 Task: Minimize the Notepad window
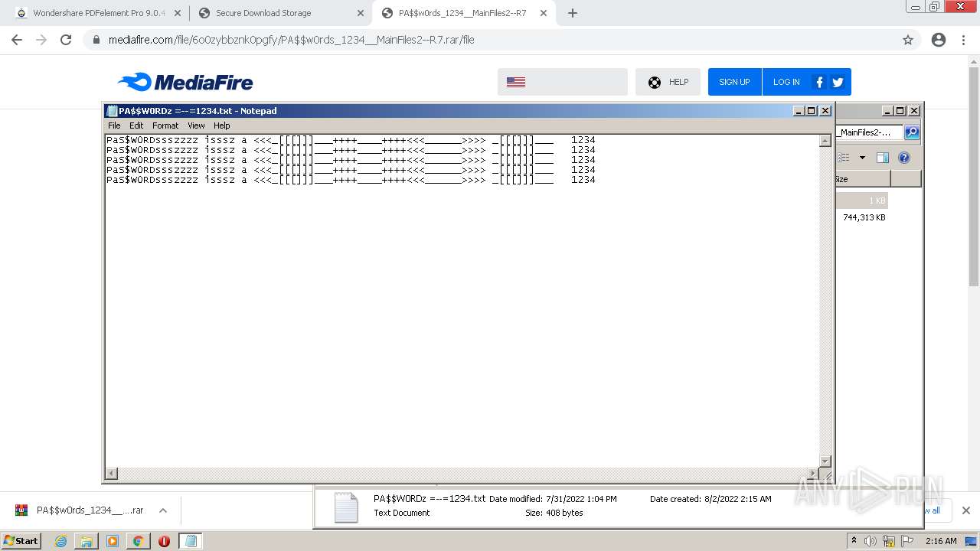pos(799,111)
